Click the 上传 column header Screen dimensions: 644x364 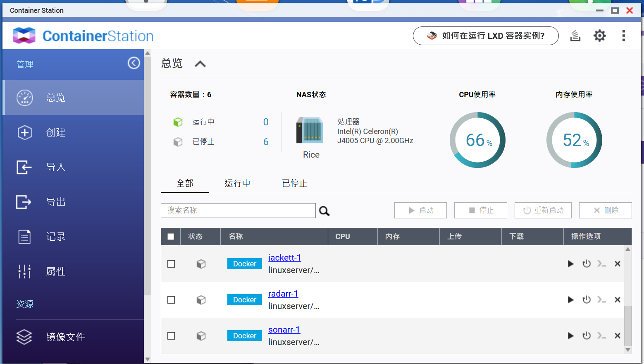470,237
